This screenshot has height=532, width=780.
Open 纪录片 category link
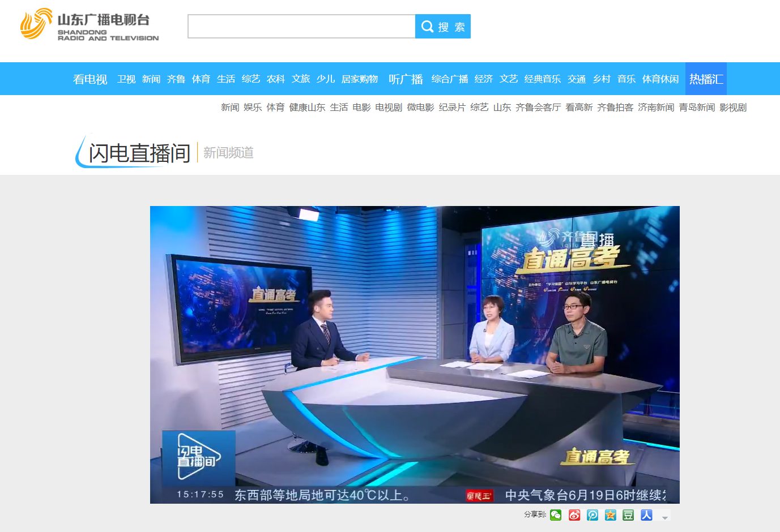(x=452, y=108)
